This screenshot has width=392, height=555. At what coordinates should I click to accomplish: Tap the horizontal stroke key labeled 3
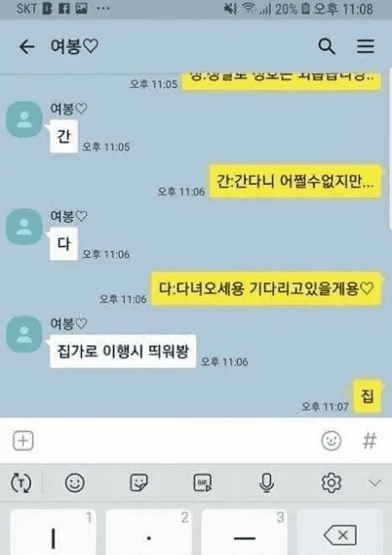pos(244,533)
